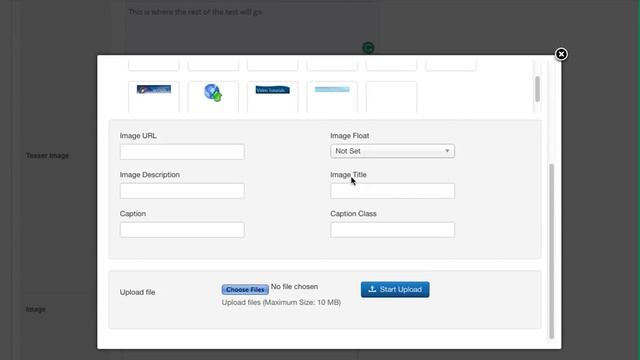Click the Start Upload button
Screen dimensions: 640x360
[395, 289]
